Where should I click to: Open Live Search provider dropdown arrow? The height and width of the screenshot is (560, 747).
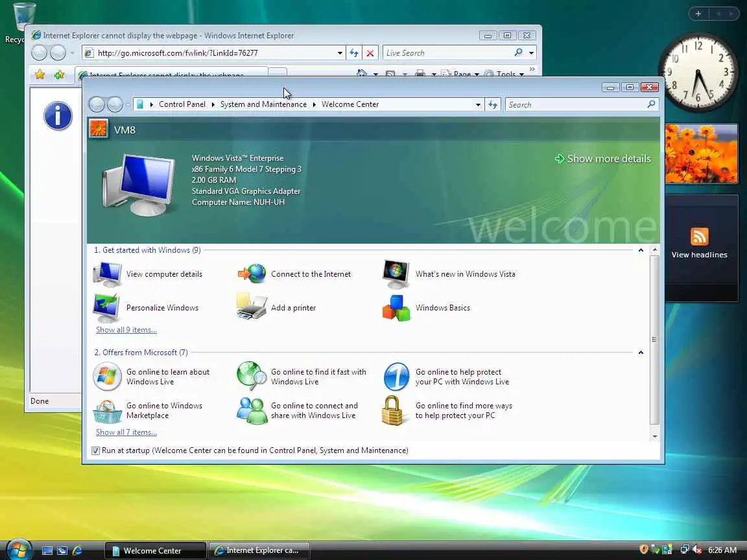point(531,53)
